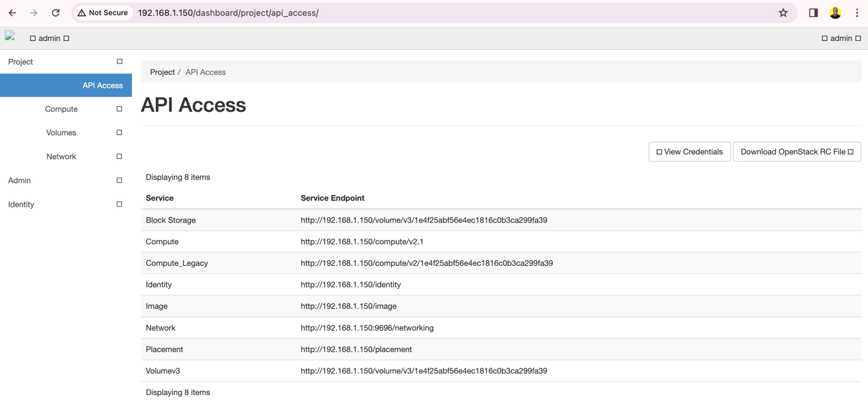
Task: Click the View Credentials button
Action: point(689,152)
